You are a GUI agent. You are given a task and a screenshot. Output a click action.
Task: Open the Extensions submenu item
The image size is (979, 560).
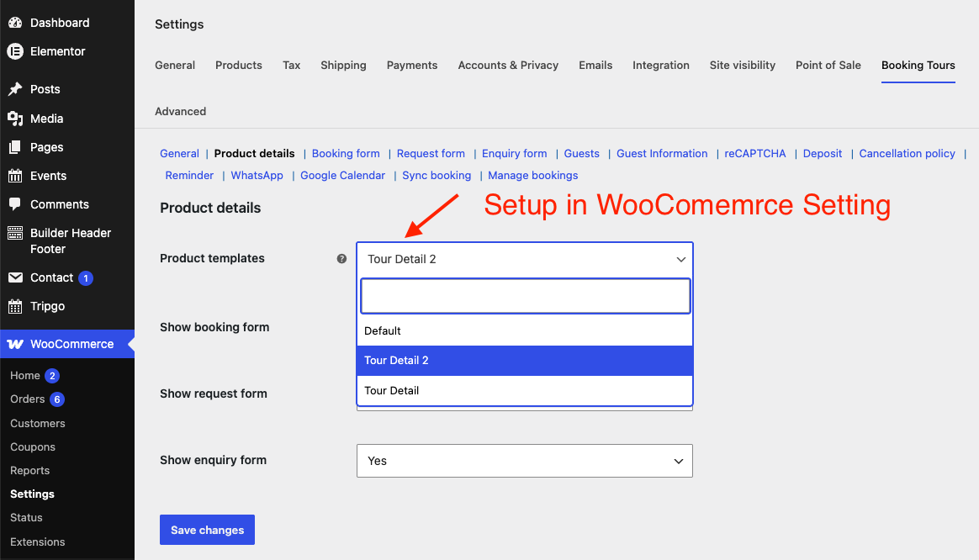click(38, 542)
